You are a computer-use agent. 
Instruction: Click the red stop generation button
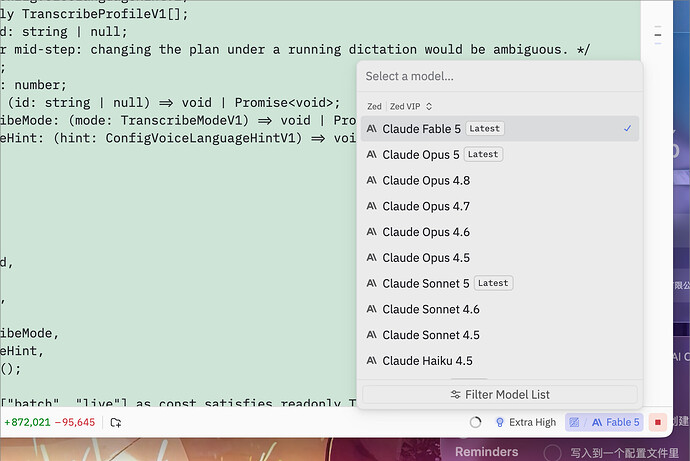coord(657,422)
